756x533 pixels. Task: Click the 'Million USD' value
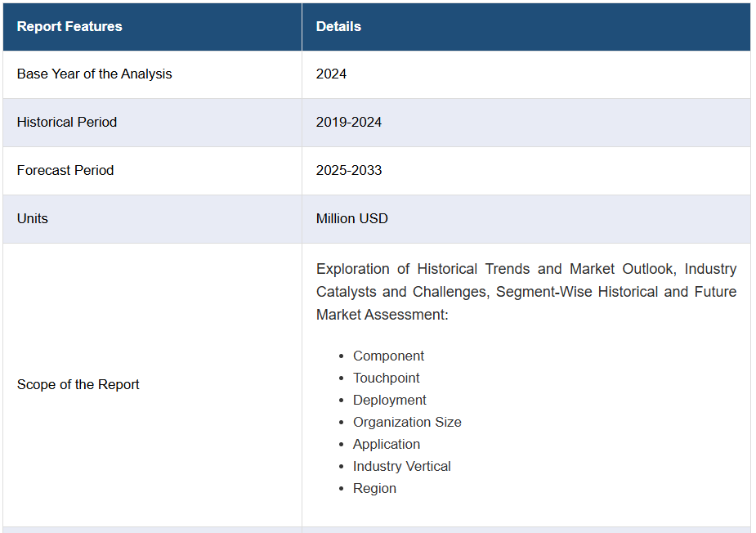coord(352,218)
